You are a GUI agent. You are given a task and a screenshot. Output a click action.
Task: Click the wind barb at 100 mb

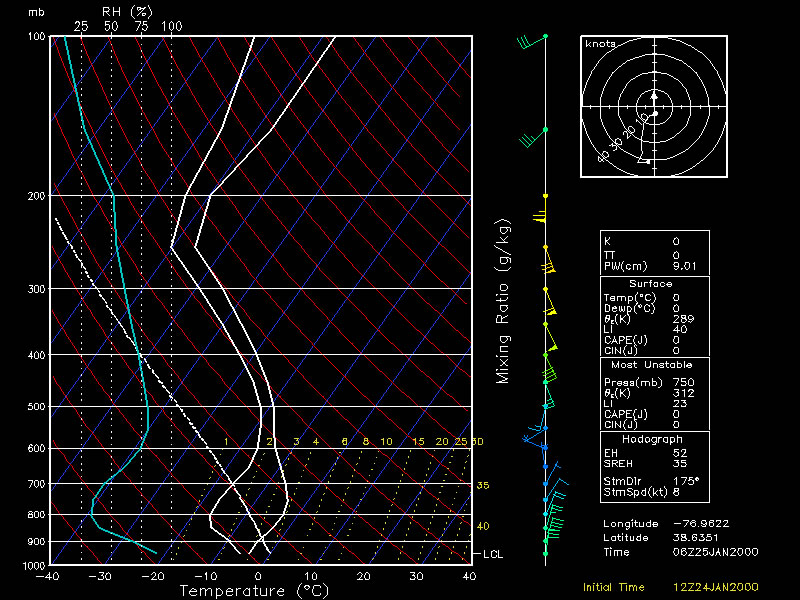531,41
